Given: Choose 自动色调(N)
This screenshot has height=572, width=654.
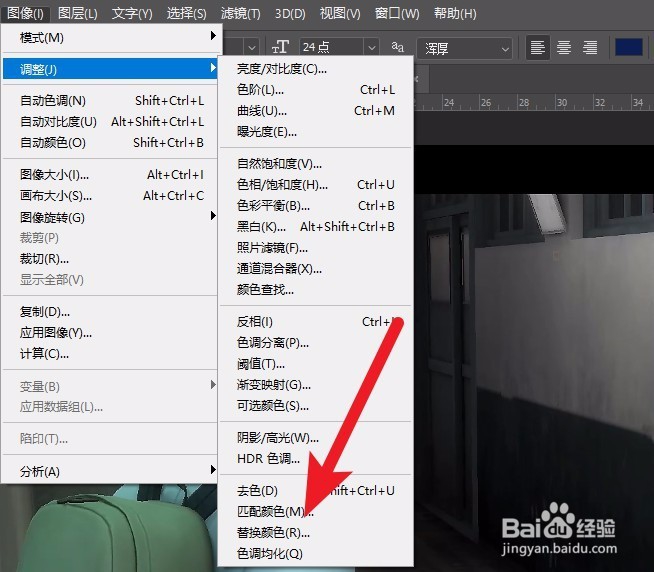Looking at the screenshot, I should [111, 101].
